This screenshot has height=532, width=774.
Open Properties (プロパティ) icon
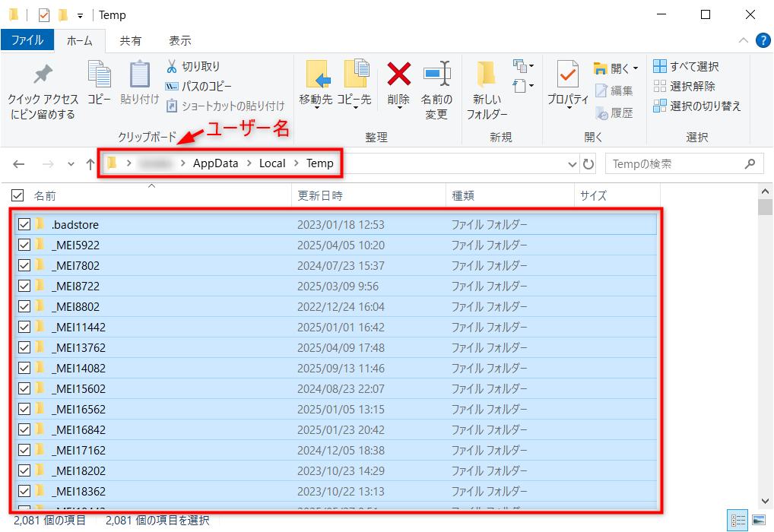coord(567,75)
